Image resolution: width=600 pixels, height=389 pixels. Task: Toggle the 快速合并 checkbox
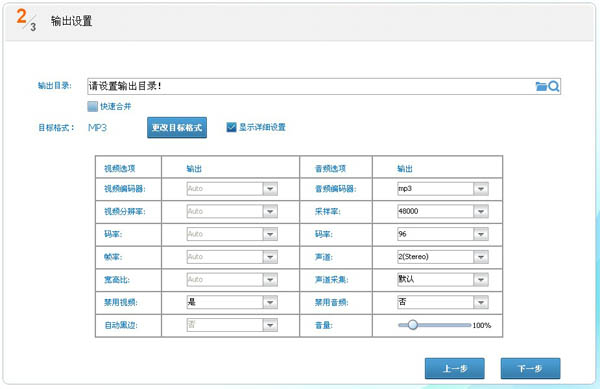click(92, 106)
